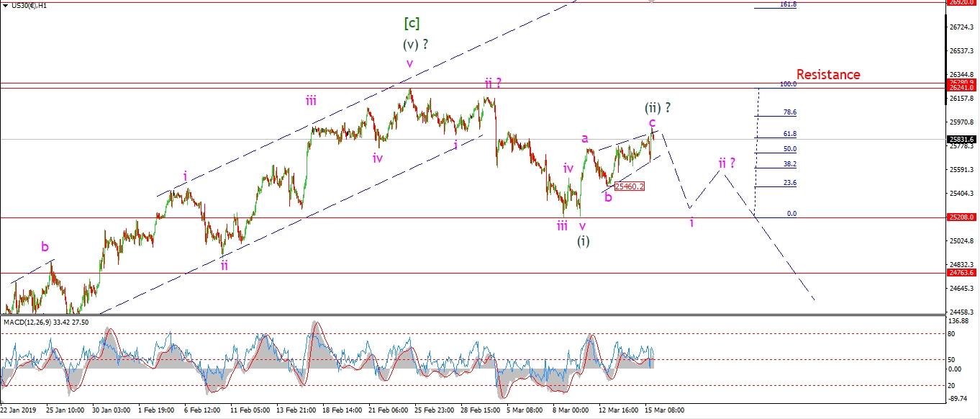Click the (i) gray wave label
This screenshot has width=980, height=419.
click(x=583, y=241)
